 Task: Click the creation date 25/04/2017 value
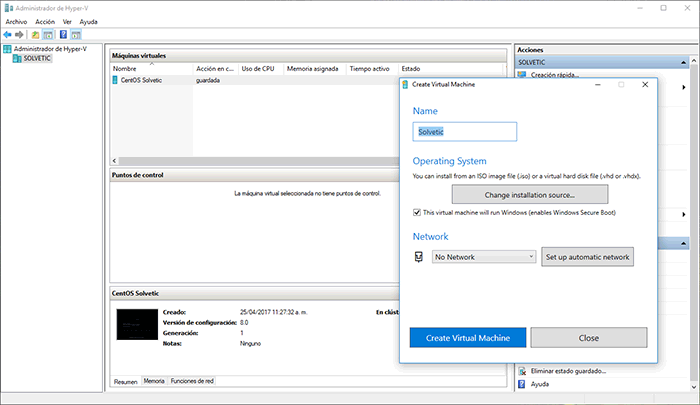[274, 312]
